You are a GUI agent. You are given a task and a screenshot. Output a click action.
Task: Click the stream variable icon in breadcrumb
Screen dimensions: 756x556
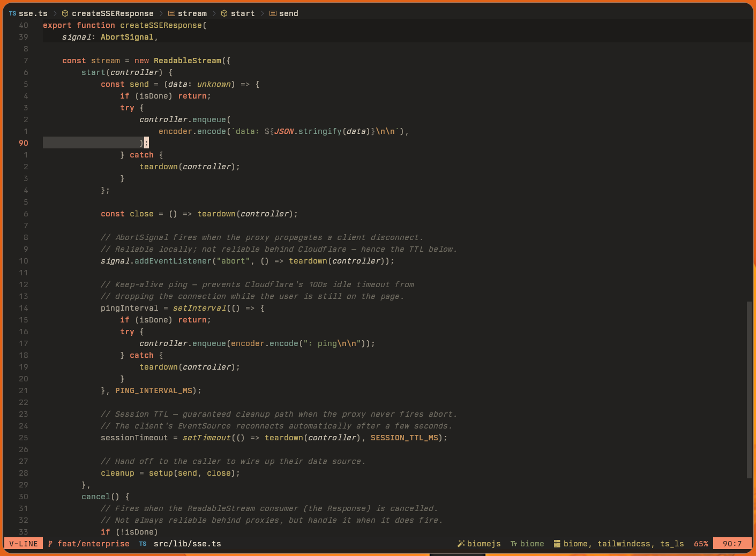coord(171,13)
